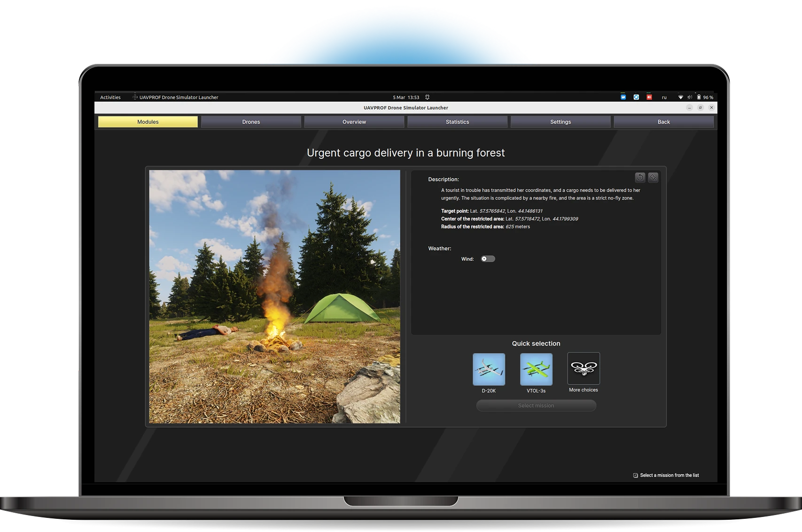Click the burning forest mission preview image
Screen dimensions: 802x532
pyautogui.click(x=274, y=297)
